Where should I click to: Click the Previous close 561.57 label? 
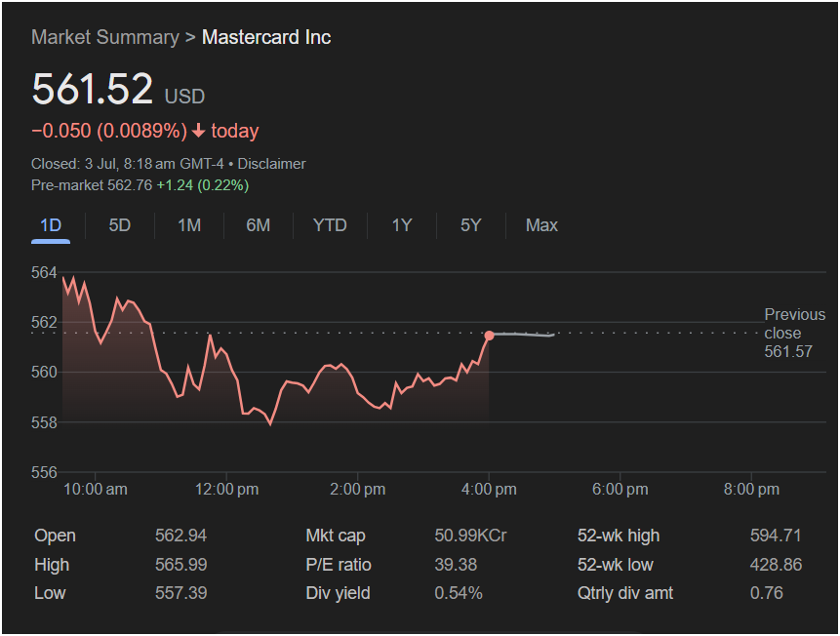[x=794, y=333]
